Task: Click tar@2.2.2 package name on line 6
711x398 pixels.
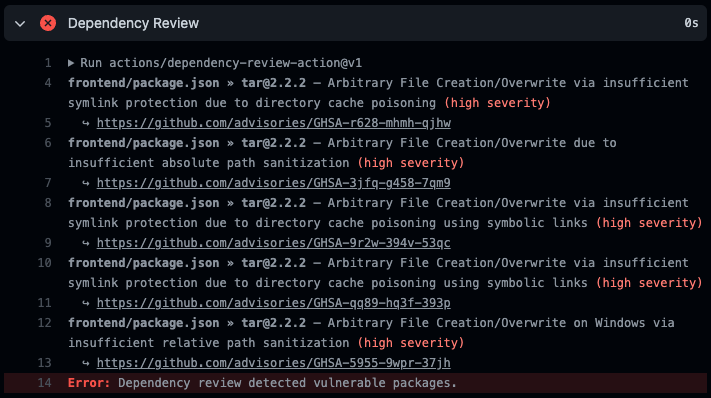Action: [x=273, y=143]
